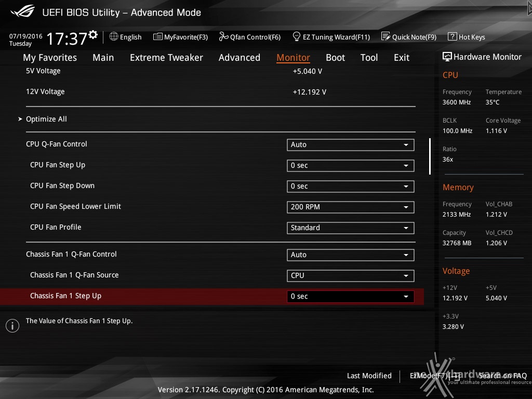
Task: Click the +12.192 V reading in the main list
Action: (x=310, y=92)
